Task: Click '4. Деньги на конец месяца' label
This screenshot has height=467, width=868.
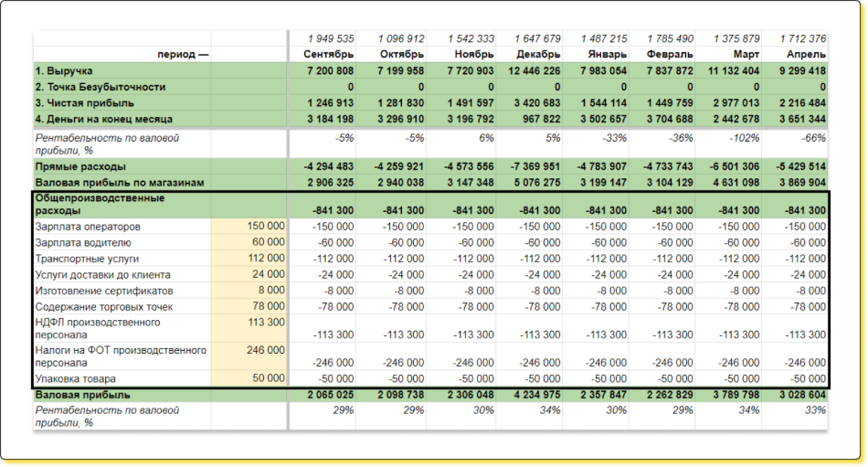Action: tap(103, 119)
